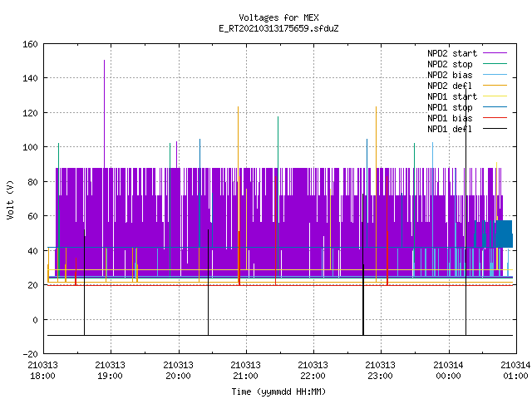Click the y-axis tick label 20
The height and width of the screenshot is (399, 532).
(x=32, y=285)
